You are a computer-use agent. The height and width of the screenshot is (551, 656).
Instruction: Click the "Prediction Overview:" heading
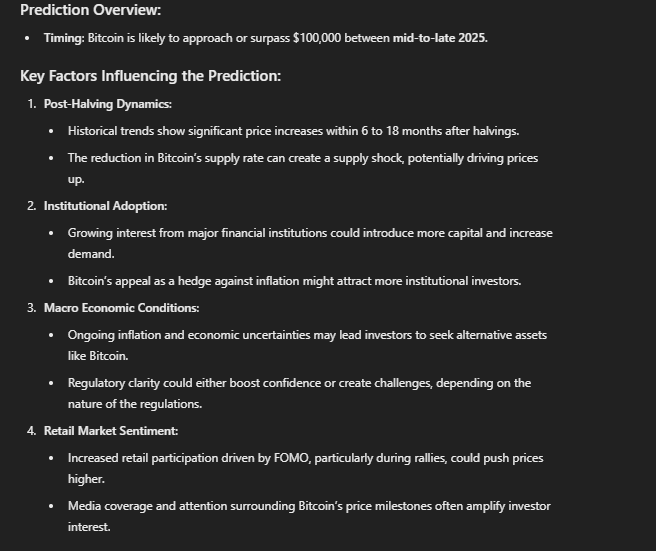point(90,10)
